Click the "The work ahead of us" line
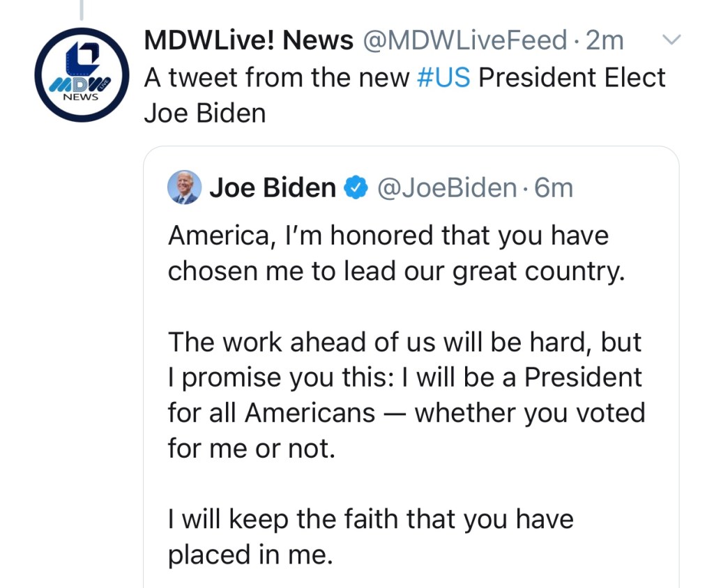Image resolution: width=714 pixels, height=588 pixels. (x=404, y=342)
